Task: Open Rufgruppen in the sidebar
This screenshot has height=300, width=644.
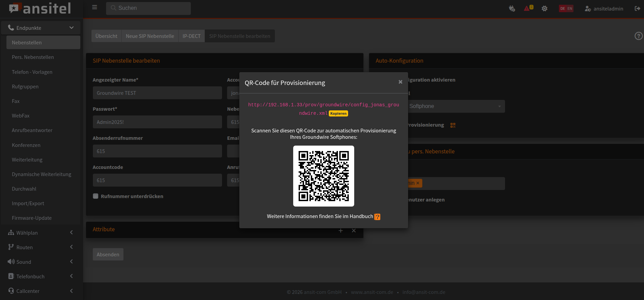Action: click(43, 86)
